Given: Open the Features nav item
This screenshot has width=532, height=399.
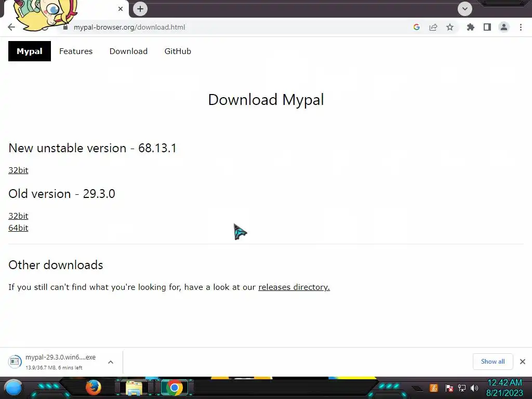Looking at the screenshot, I should click(x=76, y=51).
